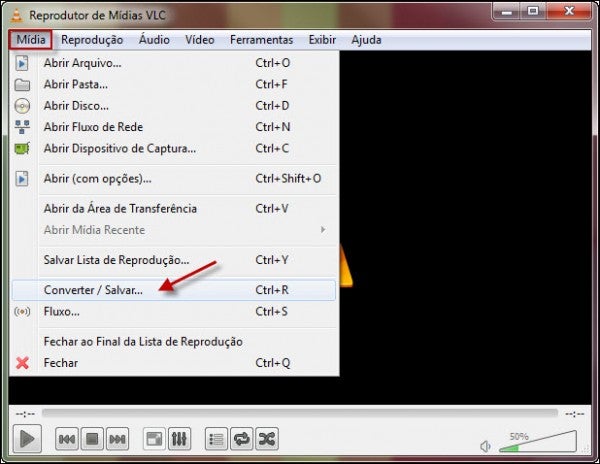
Task: Open extended settings equalizer icon
Action: [x=180, y=439]
